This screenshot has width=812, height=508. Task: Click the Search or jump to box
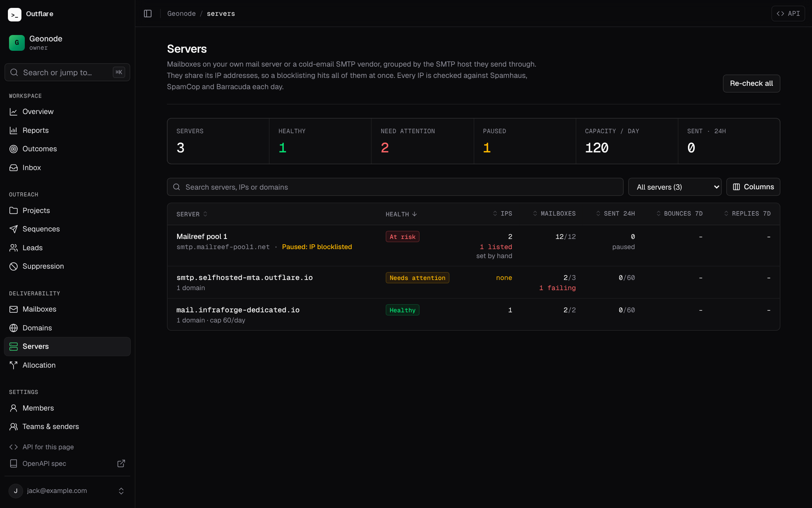pos(67,72)
